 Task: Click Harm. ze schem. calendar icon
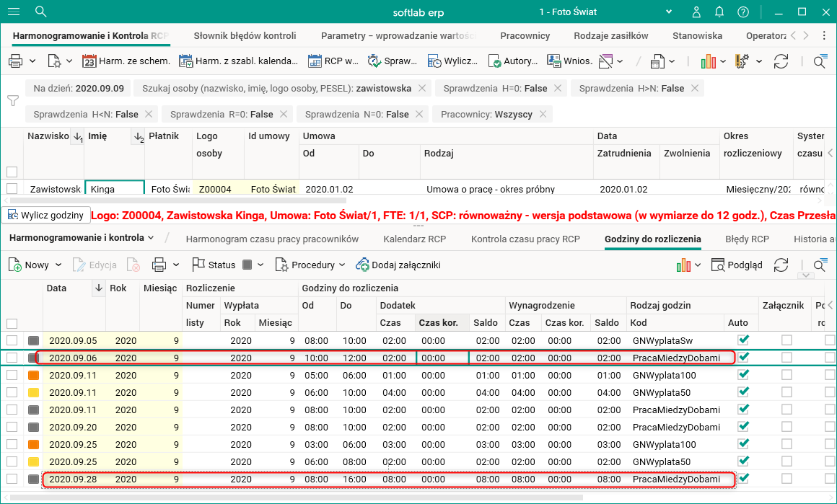tap(89, 61)
